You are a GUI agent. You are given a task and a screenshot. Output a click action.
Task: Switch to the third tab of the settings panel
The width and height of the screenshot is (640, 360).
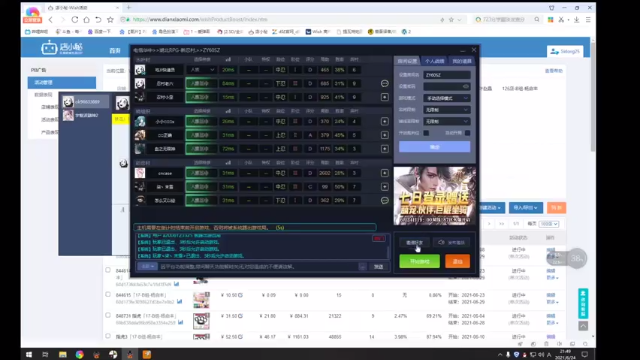tap(462, 61)
